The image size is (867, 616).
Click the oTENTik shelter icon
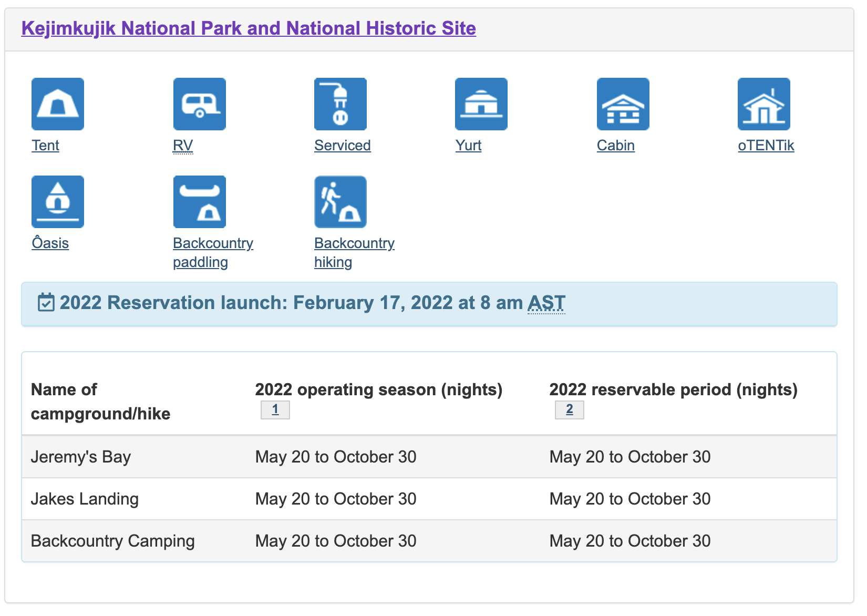pyautogui.click(x=764, y=104)
